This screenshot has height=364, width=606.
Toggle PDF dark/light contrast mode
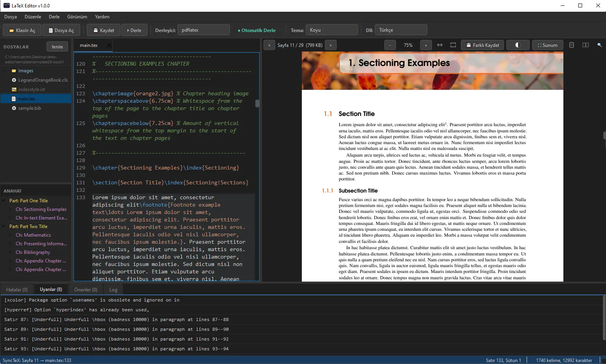(518, 45)
